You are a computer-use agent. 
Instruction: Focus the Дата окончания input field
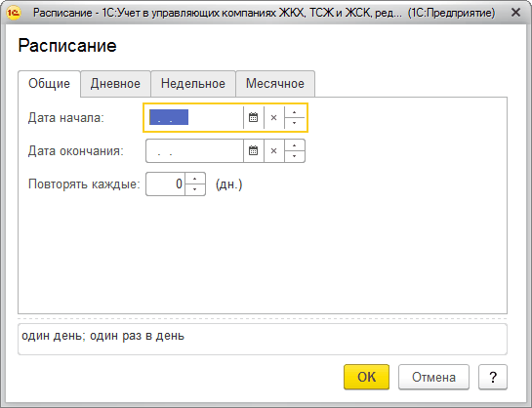click(x=195, y=151)
